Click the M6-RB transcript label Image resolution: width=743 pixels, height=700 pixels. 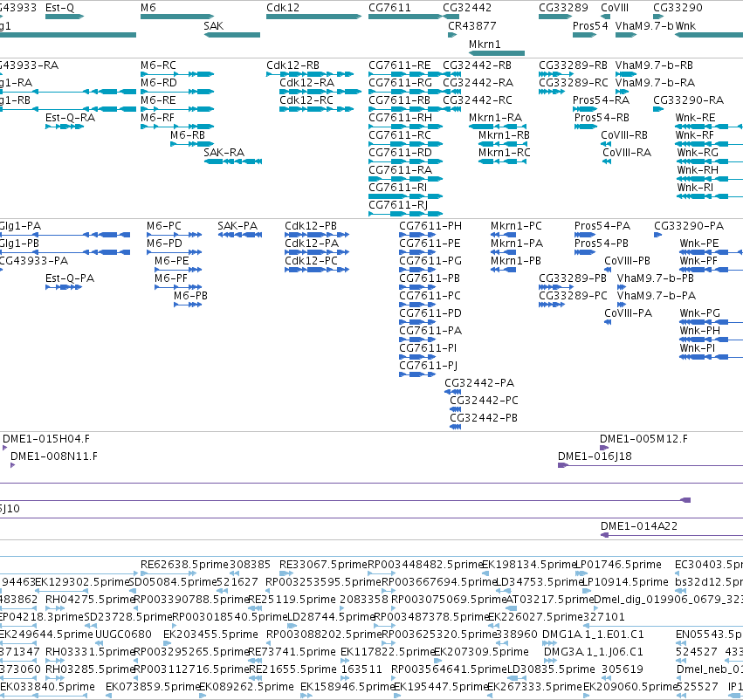coord(188,135)
